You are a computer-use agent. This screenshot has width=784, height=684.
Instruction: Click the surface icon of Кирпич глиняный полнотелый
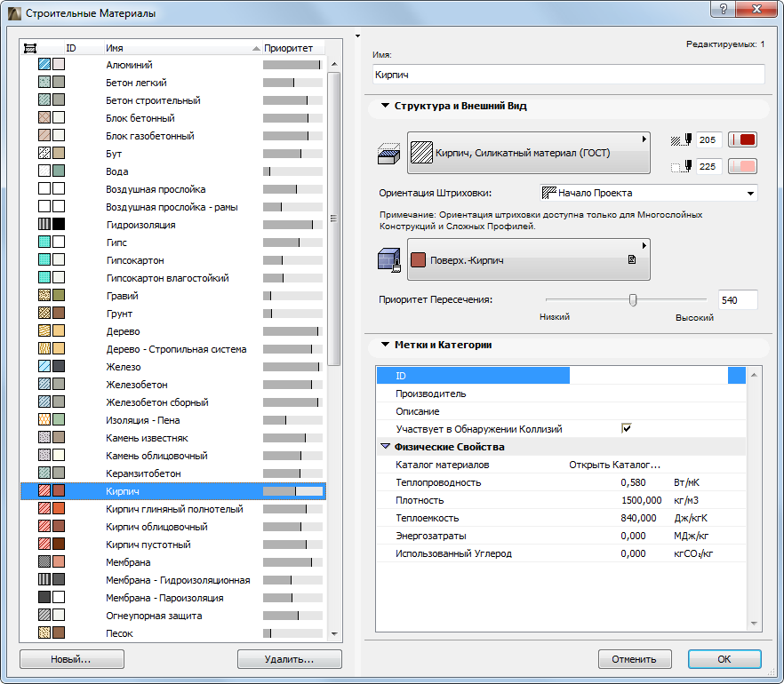pyautogui.click(x=59, y=508)
